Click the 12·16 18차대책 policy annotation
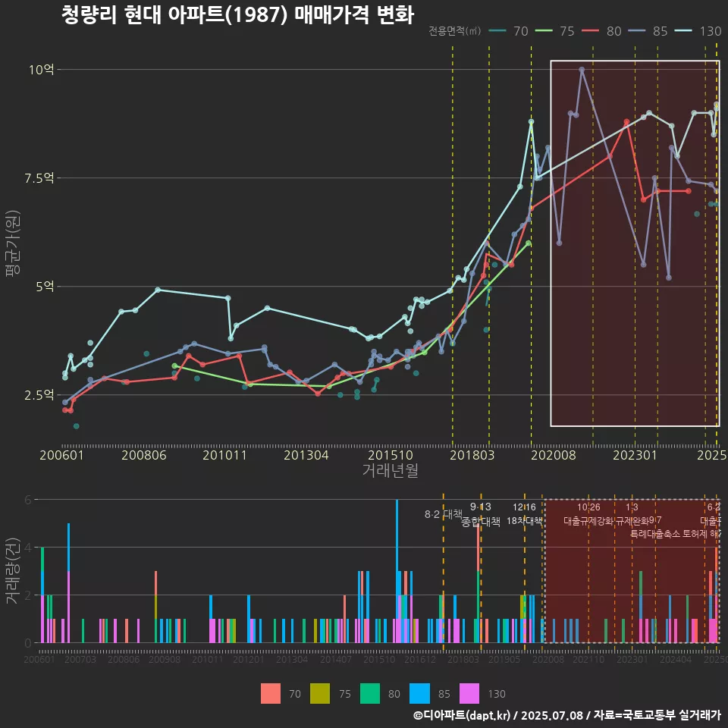728x728 pixels. (524, 514)
